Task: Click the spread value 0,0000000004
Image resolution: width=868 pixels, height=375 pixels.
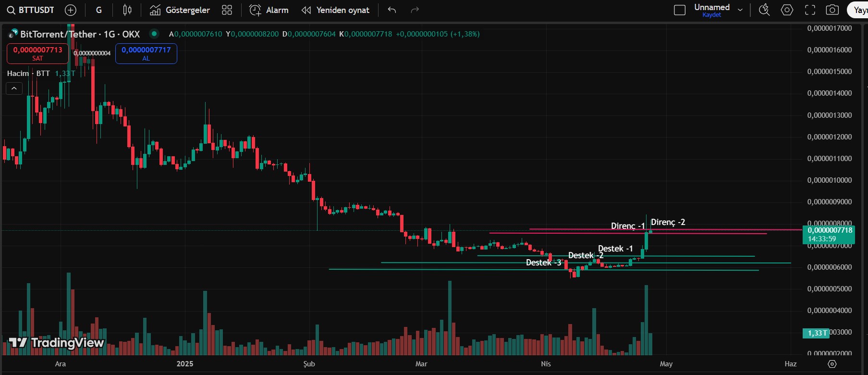Action: click(92, 53)
